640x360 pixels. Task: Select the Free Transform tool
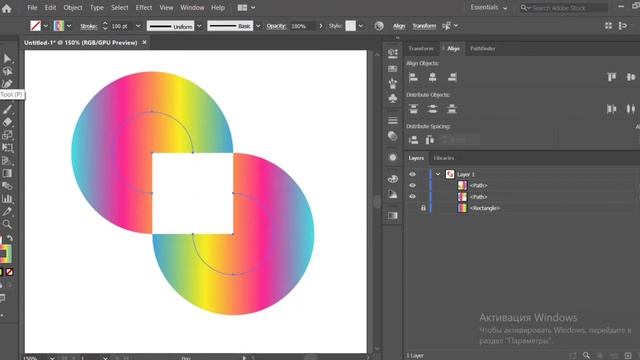(x=7, y=147)
